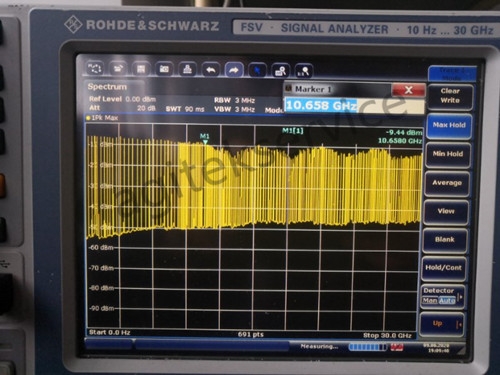Image resolution: width=500 pixels, height=375 pixels.
Task: Activate selection mode pointer icon
Action: (257, 71)
